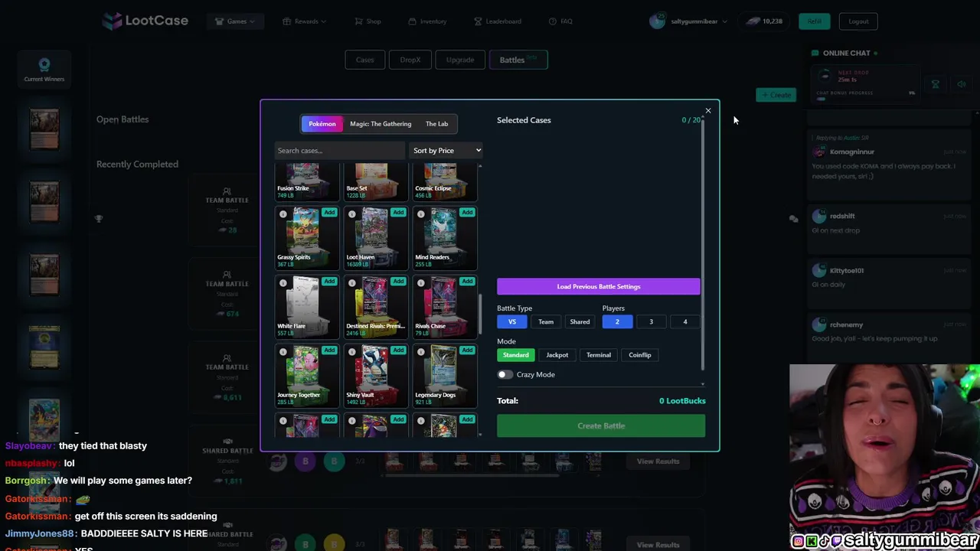Select Coinflip mode
980x551 pixels.
640,355
